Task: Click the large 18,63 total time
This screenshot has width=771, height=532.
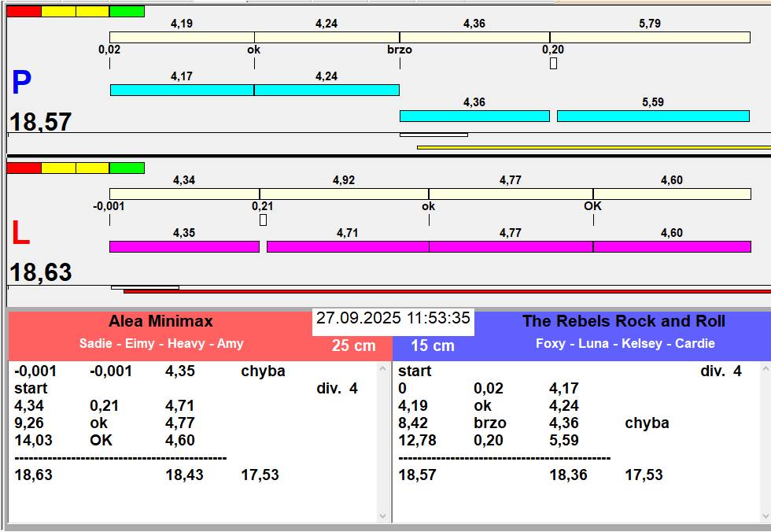Action: [x=41, y=272]
